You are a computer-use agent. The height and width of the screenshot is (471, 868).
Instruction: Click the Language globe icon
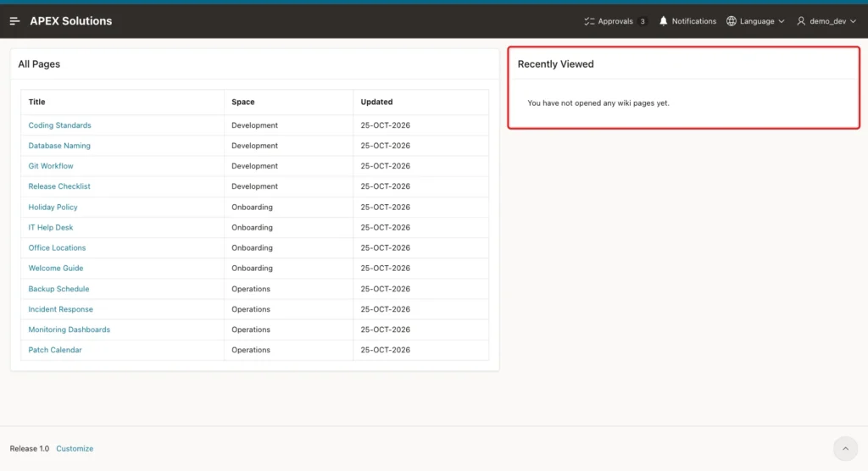(732, 21)
